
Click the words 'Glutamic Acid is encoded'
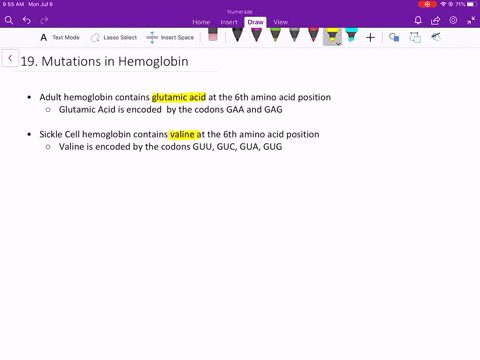click(x=110, y=109)
